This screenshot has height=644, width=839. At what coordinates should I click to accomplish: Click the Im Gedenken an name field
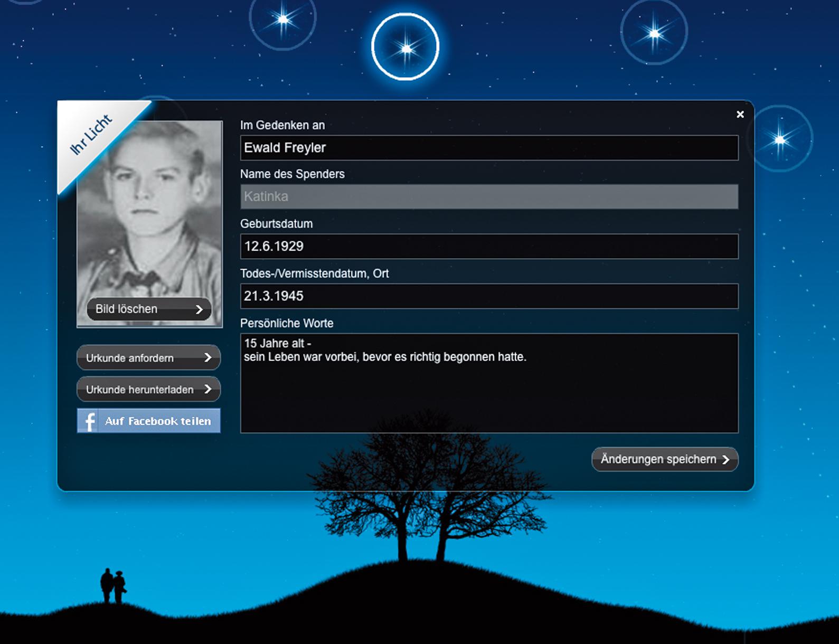point(489,148)
